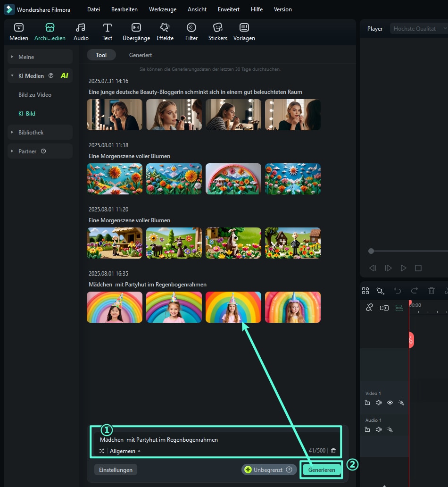The width and height of the screenshot is (448, 487).
Task: Open the Einstellungen button
Action: coord(116,470)
